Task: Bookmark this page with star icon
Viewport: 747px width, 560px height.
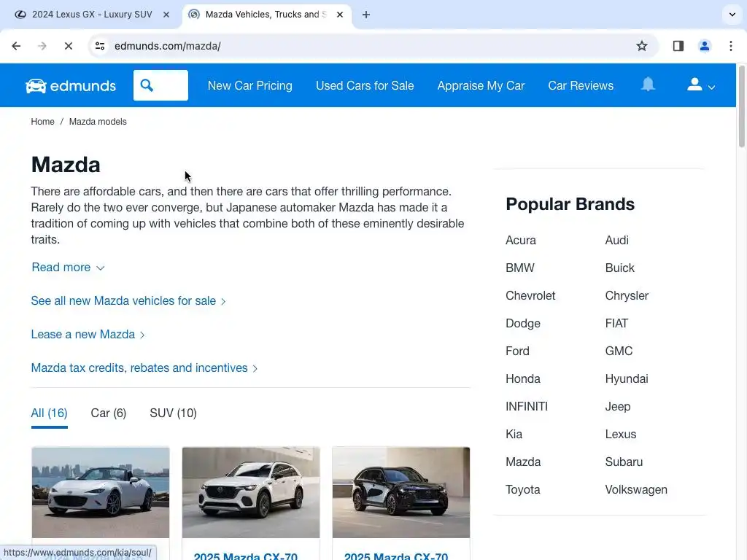Action: [642, 46]
